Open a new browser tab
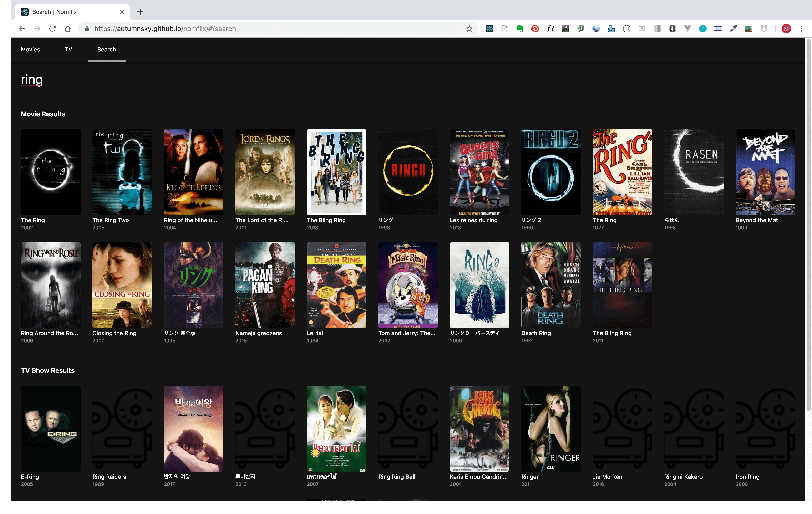Image resolution: width=812 pixels, height=514 pixels. pos(140,12)
